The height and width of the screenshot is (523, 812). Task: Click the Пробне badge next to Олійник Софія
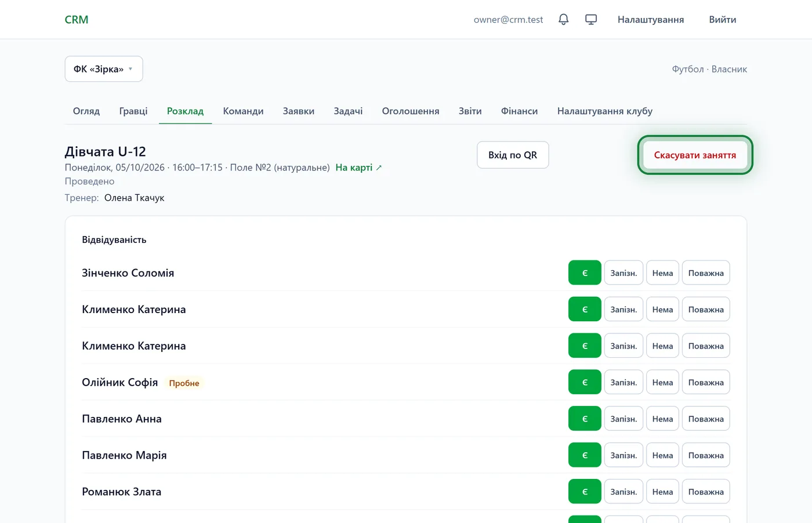(x=184, y=383)
